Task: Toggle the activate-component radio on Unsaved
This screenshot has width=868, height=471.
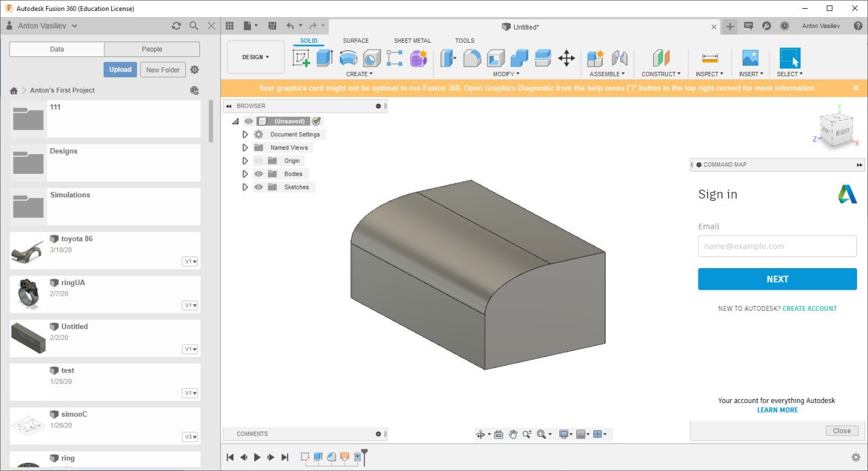Action: 316,121
